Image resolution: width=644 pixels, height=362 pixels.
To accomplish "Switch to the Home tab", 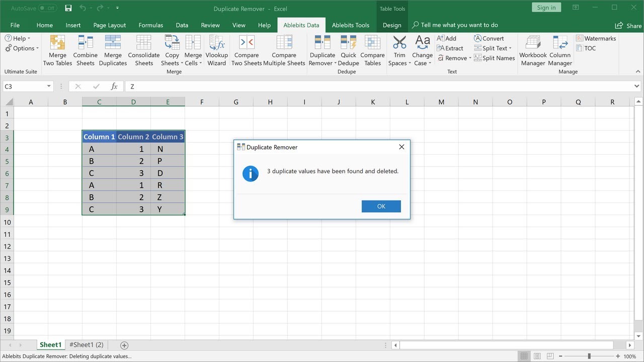I will click(44, 25).
